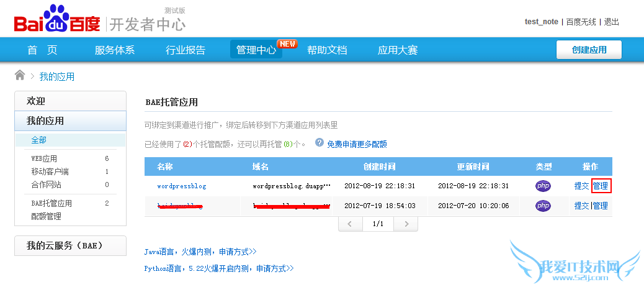Click the Baidu logo
644x287 pixels.
(57, 21)
